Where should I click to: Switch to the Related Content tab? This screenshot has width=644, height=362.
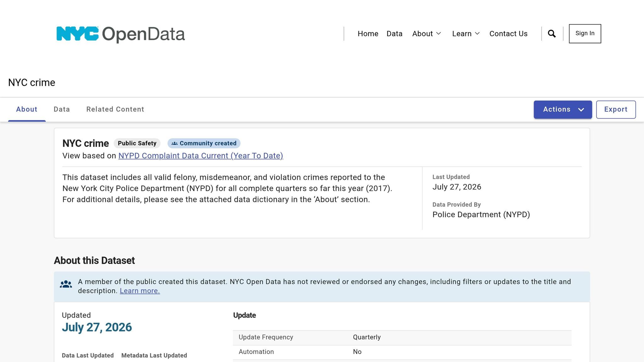pyautogui.click(x=115, y=109)
